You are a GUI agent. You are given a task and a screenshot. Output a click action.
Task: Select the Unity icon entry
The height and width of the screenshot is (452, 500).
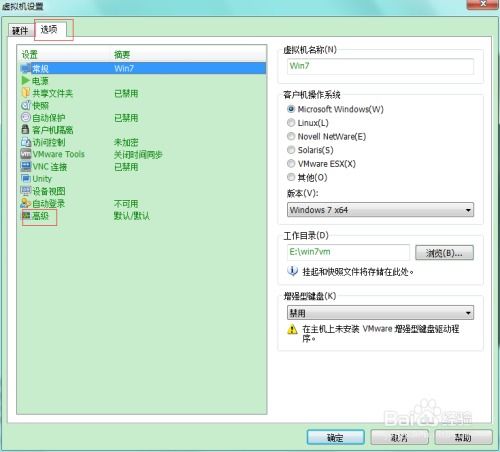(25, 178)
